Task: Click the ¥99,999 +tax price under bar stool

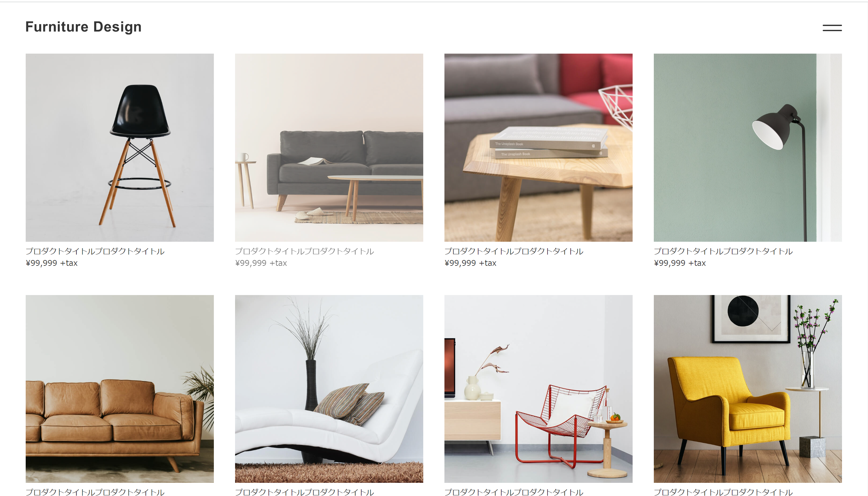Action: (51, 263)
